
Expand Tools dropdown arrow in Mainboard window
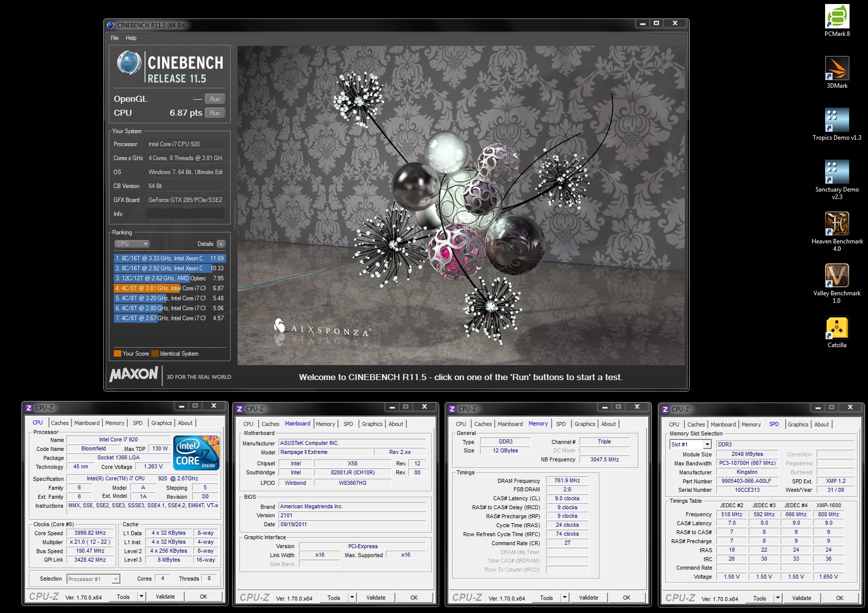tap(352, 598)
